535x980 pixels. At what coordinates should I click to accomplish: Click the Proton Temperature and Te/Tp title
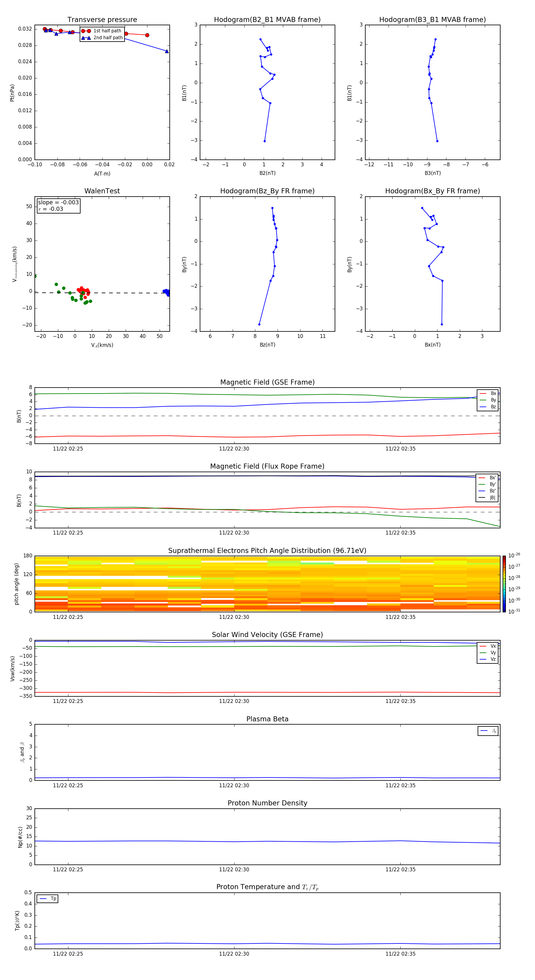click(267, 887)
